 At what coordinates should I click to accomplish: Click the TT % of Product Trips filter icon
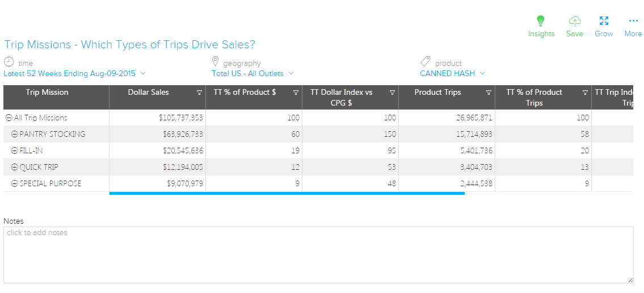[x=585, y=93]
